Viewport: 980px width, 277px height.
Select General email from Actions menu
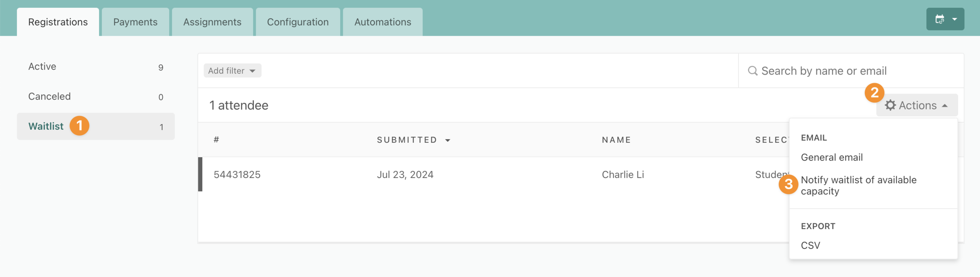point(832,158)
